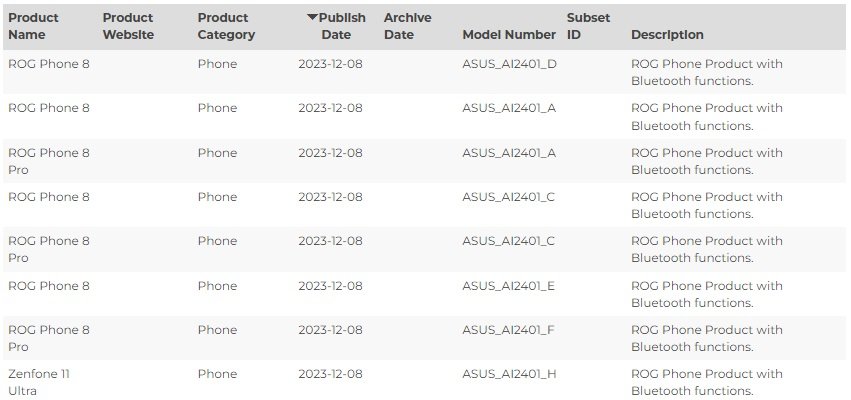This screenshot has height=400, width=851.
Task: Sort by Description column header
Action: click(667, 35)
